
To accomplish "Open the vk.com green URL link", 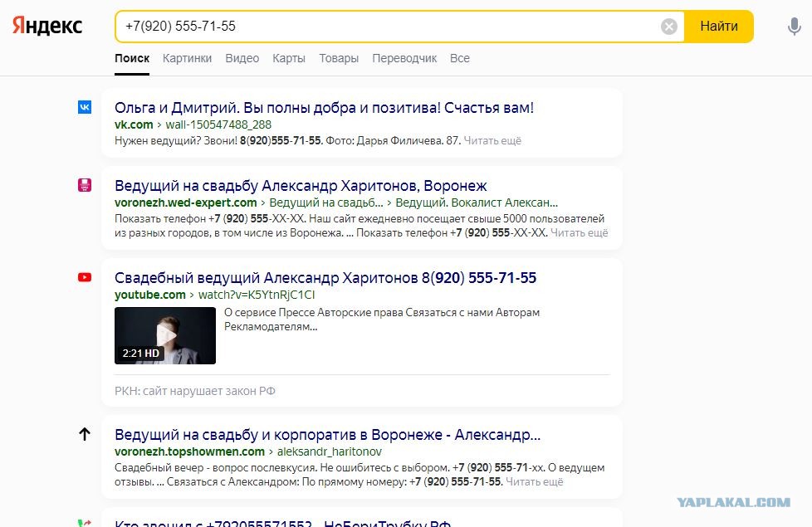I will click(x=134, y=124).
